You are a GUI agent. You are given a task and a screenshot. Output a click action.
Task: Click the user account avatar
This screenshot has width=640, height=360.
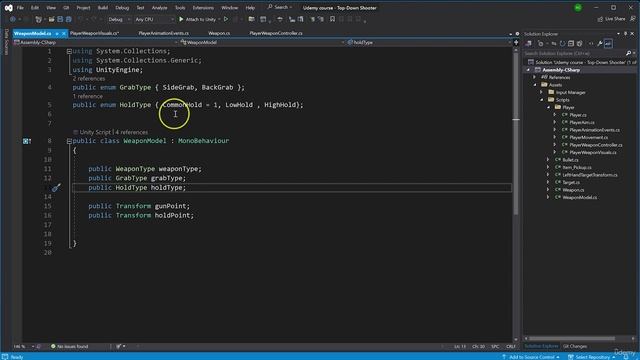(578, 8)
